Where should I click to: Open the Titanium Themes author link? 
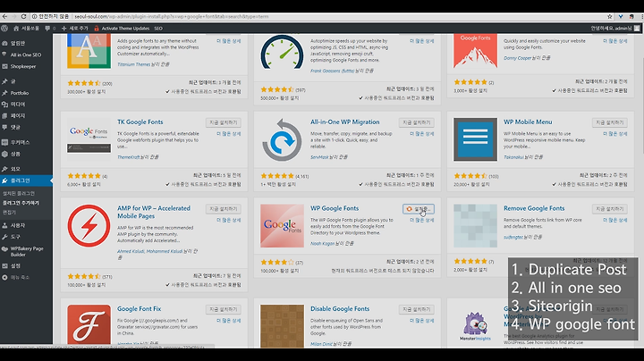(x=133, y=64)
